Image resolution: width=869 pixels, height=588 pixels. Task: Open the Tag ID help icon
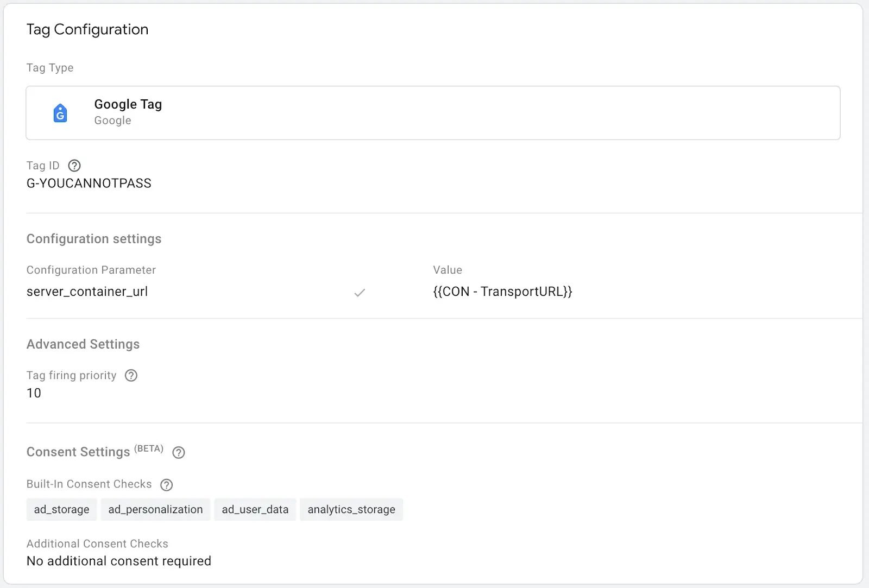74,166
